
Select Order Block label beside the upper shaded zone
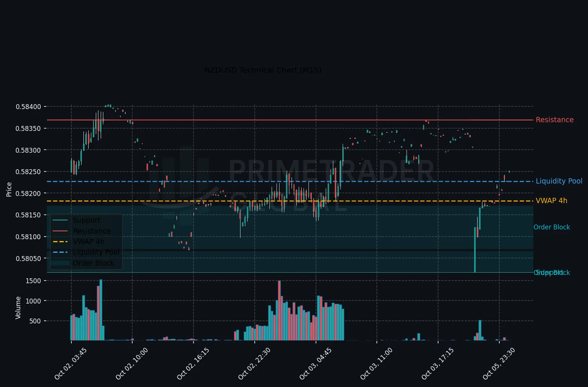click(552, 227)
